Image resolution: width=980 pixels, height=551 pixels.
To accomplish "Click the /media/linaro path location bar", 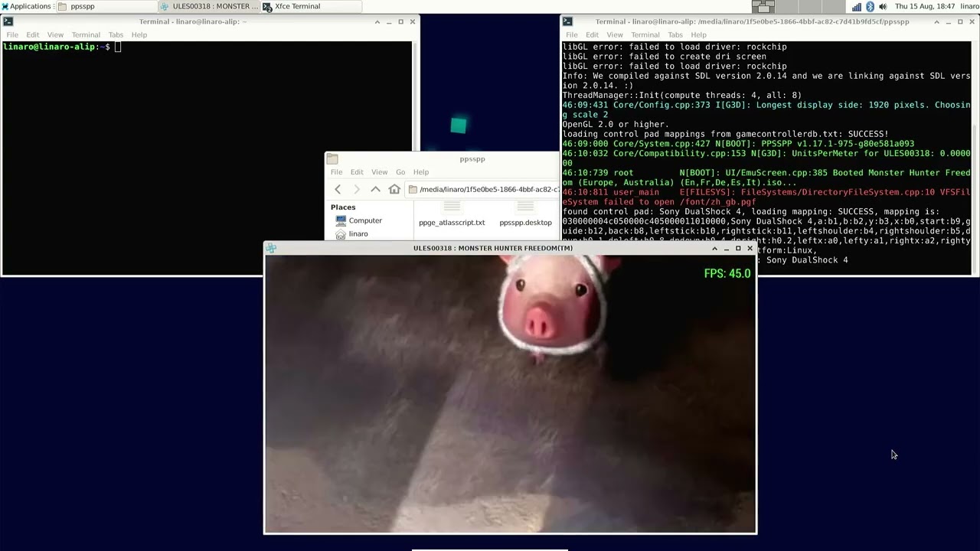I will tap(484, 189).
